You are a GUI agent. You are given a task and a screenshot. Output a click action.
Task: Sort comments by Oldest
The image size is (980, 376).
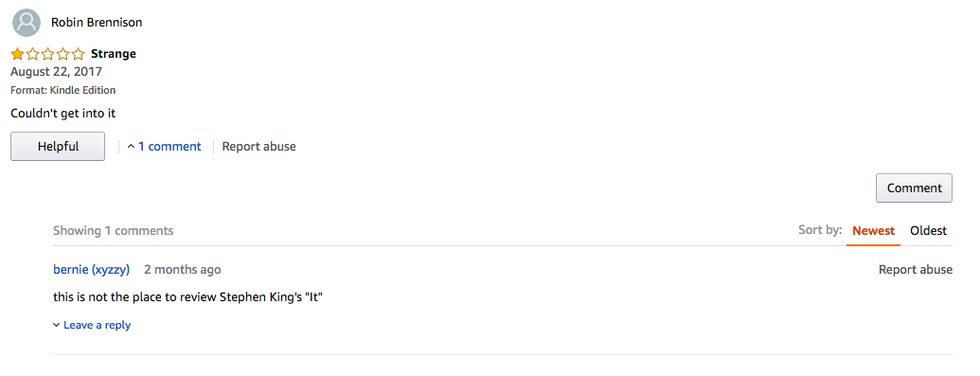point(928,231)
